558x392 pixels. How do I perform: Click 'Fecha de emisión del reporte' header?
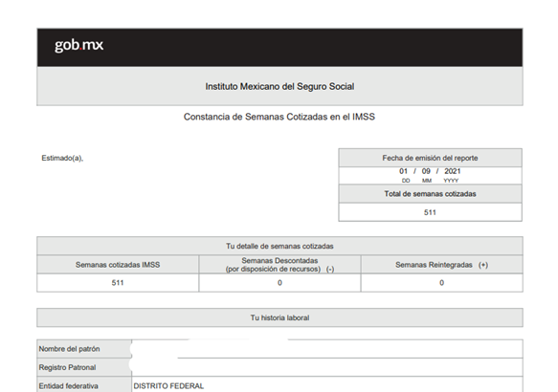430,158
